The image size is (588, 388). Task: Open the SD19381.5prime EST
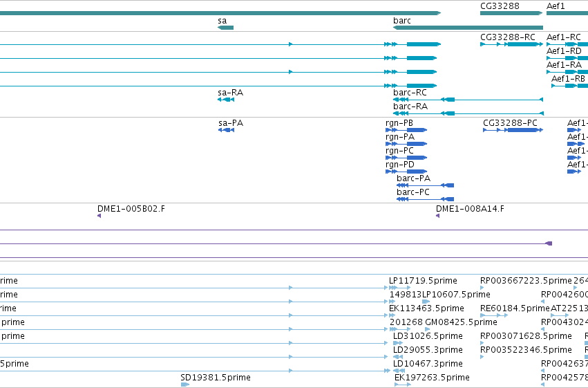tap(216, 378)
